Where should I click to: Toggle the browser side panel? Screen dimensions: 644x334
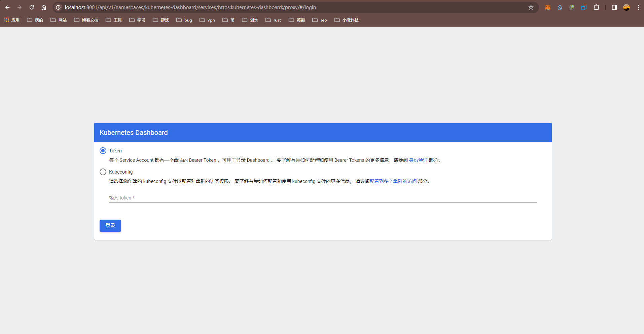point(614,7)
